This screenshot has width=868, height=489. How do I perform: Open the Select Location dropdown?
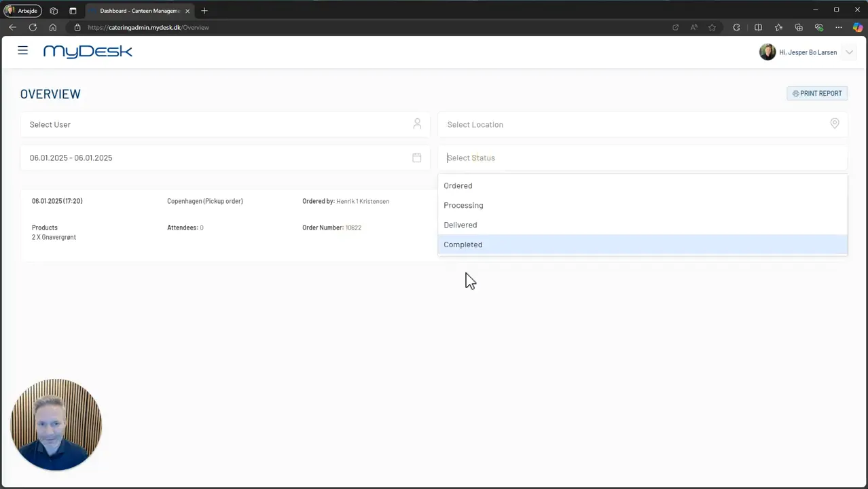(643, 124)
